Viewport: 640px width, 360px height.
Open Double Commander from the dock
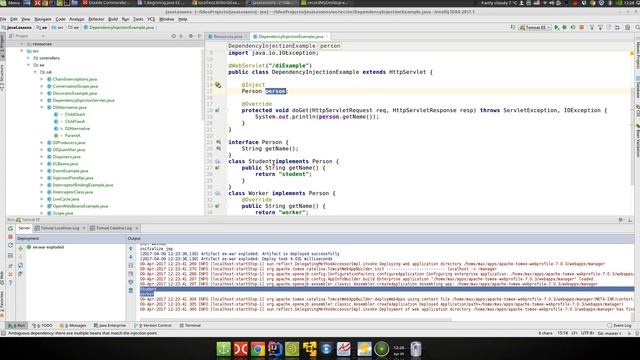(x=240, y=349)
